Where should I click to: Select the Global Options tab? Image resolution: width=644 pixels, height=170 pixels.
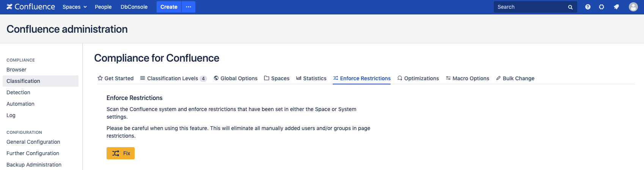[236, 78]
